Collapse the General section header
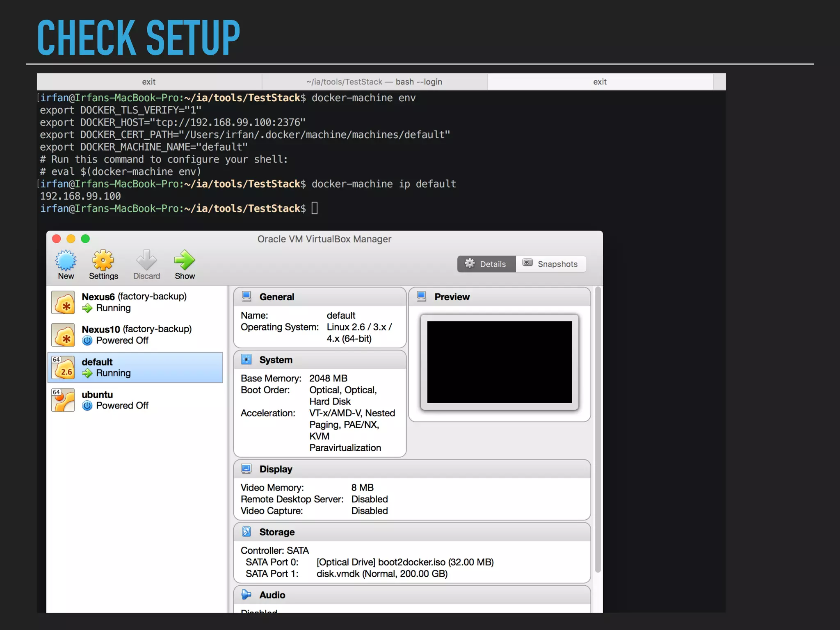The width and height of the screenshot is (840, 630). pos(320,297)
